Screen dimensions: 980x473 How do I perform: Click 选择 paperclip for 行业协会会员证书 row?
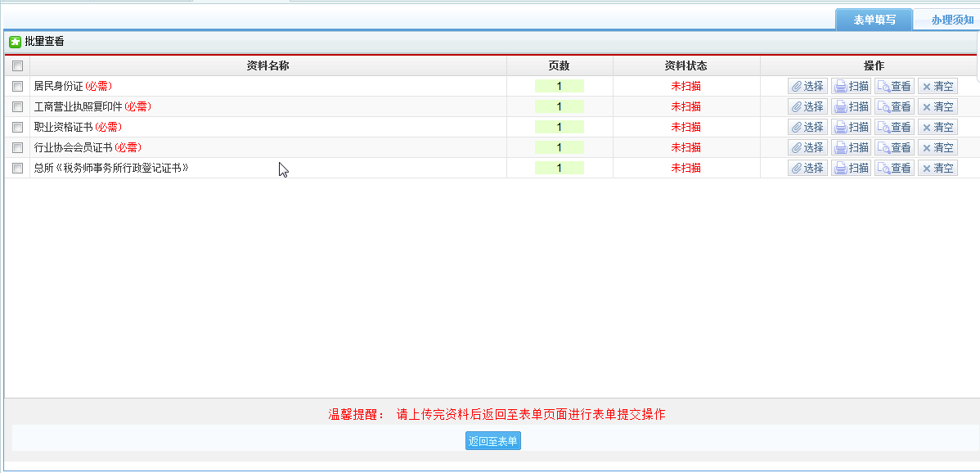(807, 147)
